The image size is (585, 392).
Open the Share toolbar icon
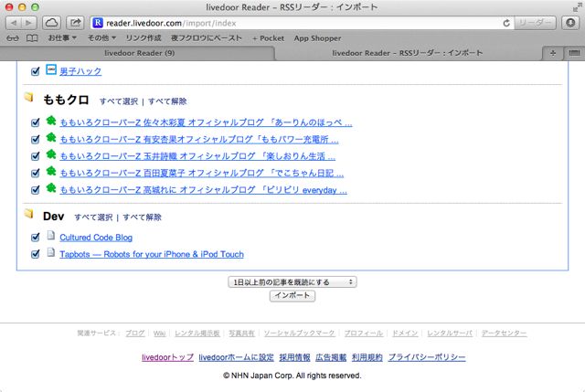[x=75, y=23]
